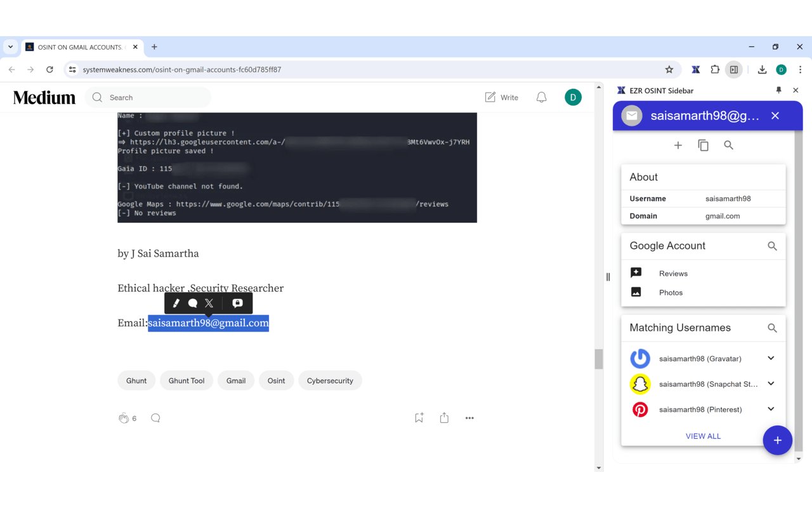Bookmark this Medium story
812x508 pixels.
(419, 418)
